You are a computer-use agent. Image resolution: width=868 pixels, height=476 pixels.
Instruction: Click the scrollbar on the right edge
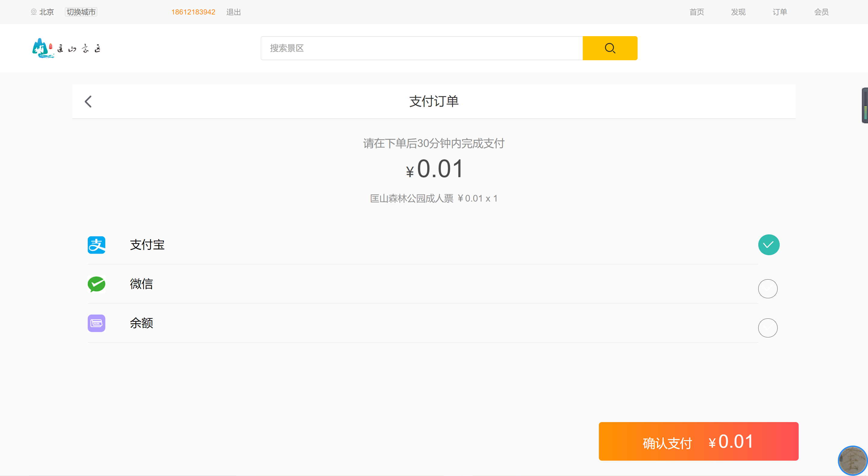865,105
